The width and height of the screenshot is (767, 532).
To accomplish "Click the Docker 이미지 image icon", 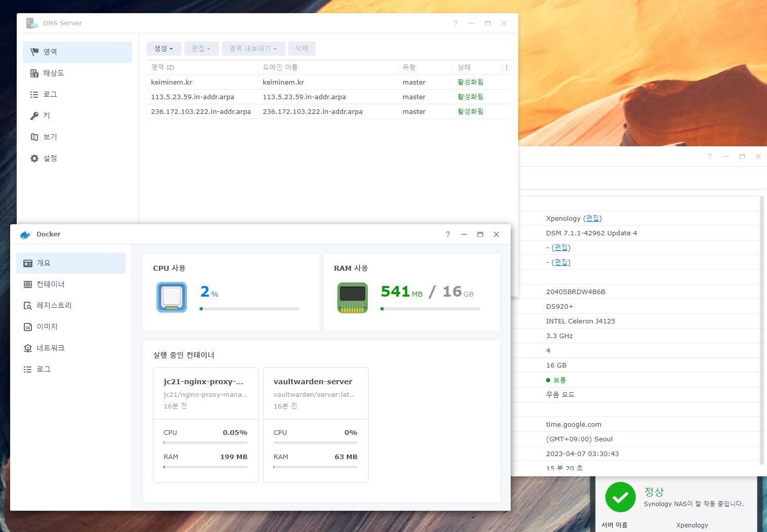I will [x=28, y=327].
